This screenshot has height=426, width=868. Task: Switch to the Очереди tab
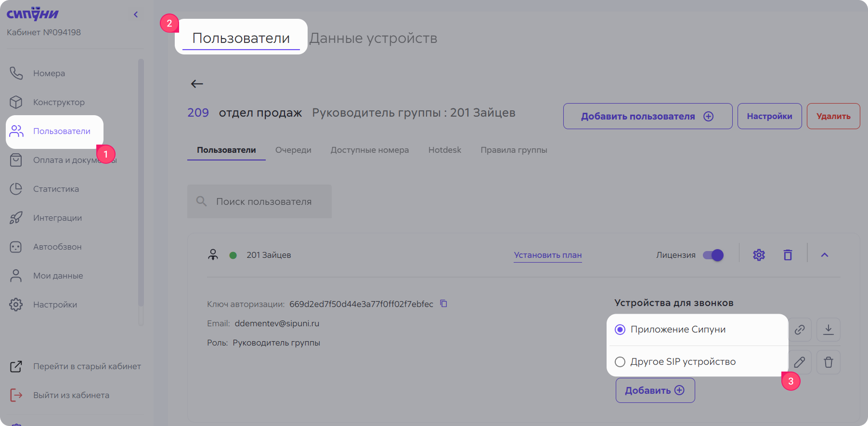pos(293,150)
